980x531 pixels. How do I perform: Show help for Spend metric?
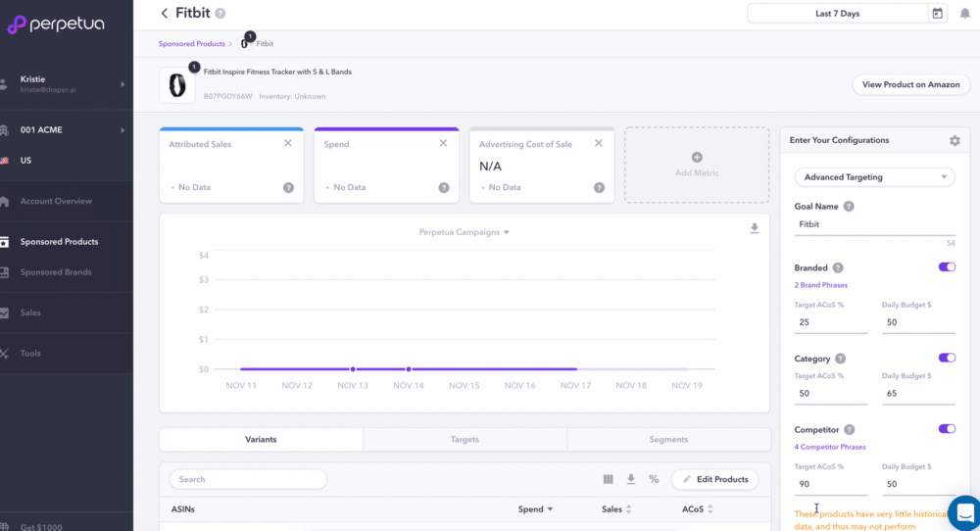(x=444, y=187)
